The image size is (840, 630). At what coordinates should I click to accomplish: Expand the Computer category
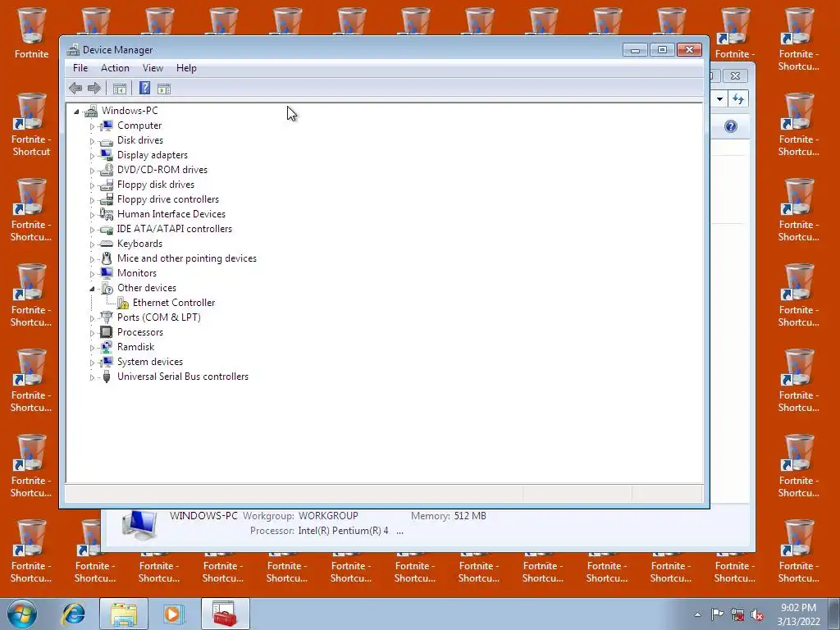(92, 126)
